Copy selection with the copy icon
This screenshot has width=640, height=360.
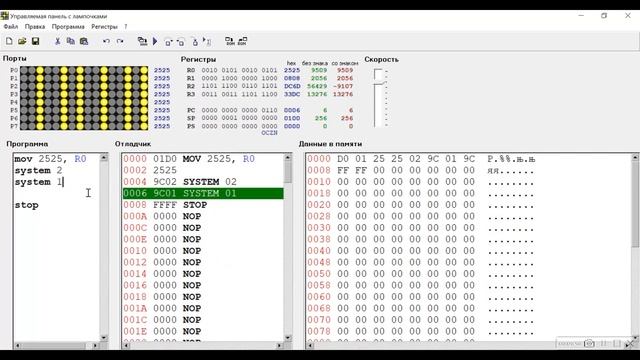point(71,41)
